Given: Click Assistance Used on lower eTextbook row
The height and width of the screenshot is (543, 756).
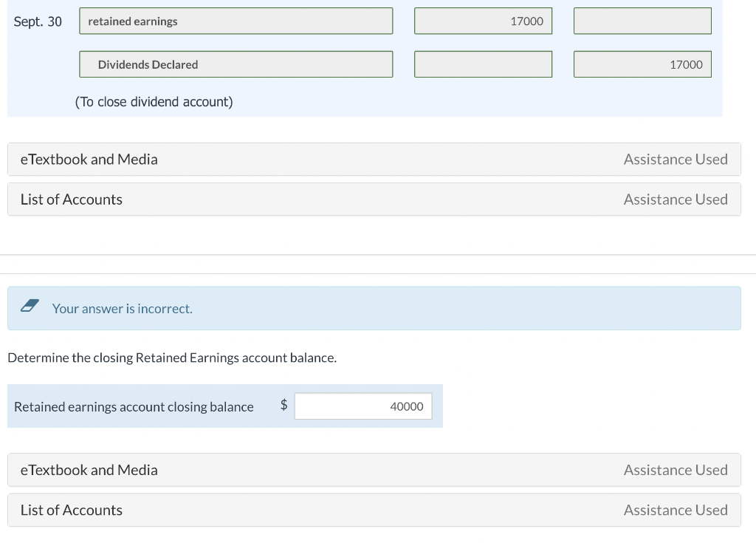Looking at the screenshot, I should pyautogui.click(x=676, y=470).
